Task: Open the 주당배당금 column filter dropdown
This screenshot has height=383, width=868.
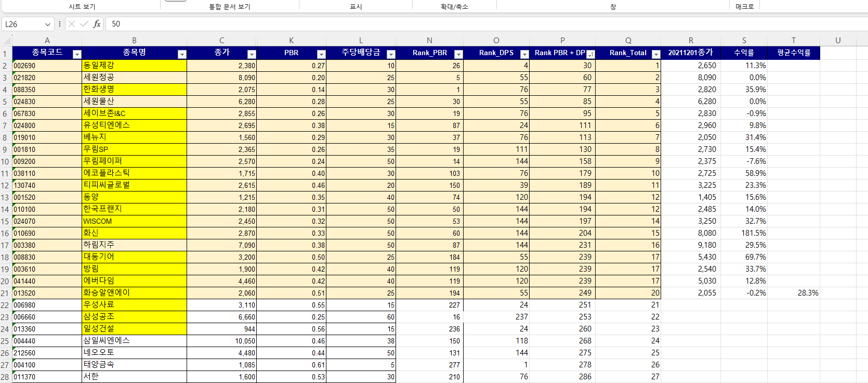Action: click(x=391, y=54)
